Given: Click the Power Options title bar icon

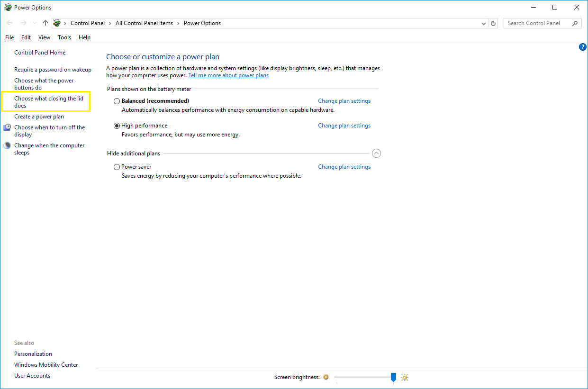Looking at the screenshot, I should pyautogui.click(x=8, y=7).
